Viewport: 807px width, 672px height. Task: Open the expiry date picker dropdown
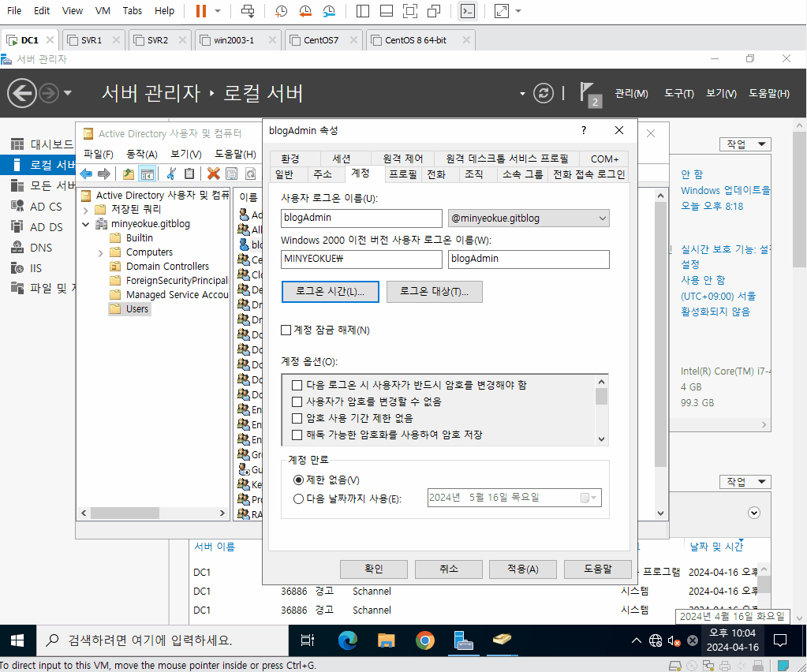[588, 498]
